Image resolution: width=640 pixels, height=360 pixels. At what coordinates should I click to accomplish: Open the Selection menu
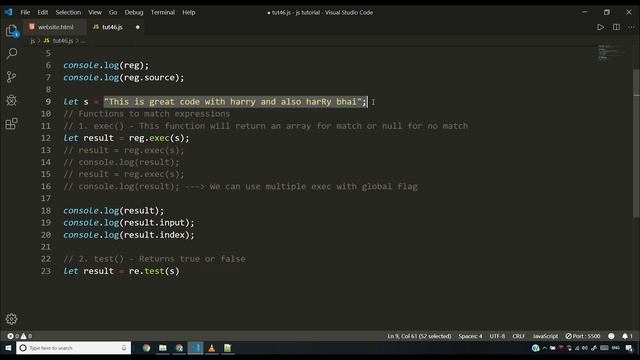click(x=68, y=12)
